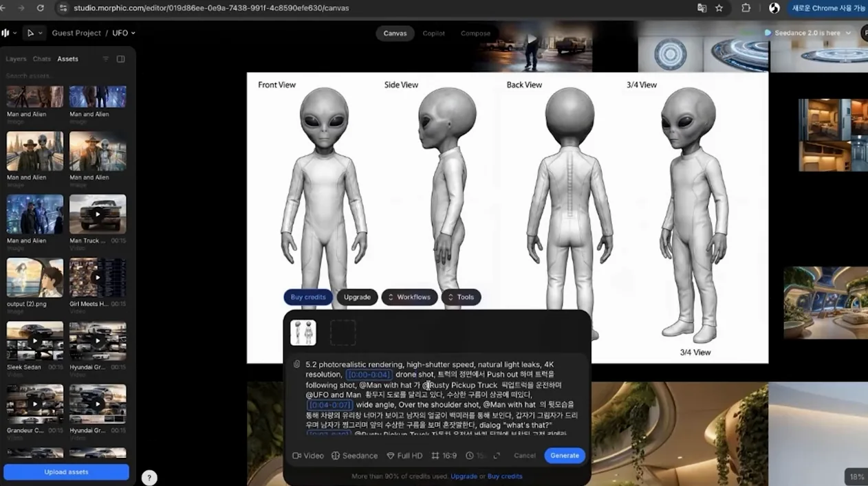Image resolution: width=868 pixels, height=486 pixels.
Task: Open the Chrome extensions puzzle icon
Action: (x=746, y=8)
